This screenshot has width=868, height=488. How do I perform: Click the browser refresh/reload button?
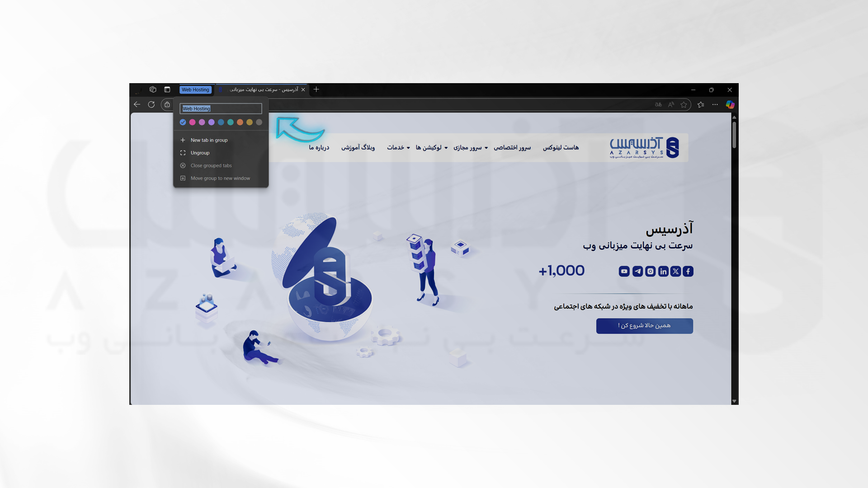pyautogui.click(x=151, y=104)
